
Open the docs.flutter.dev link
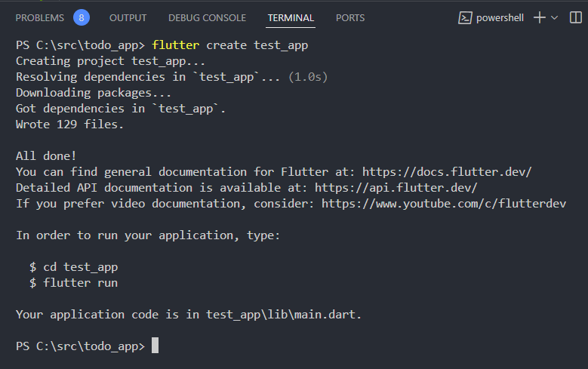(447, 172)
